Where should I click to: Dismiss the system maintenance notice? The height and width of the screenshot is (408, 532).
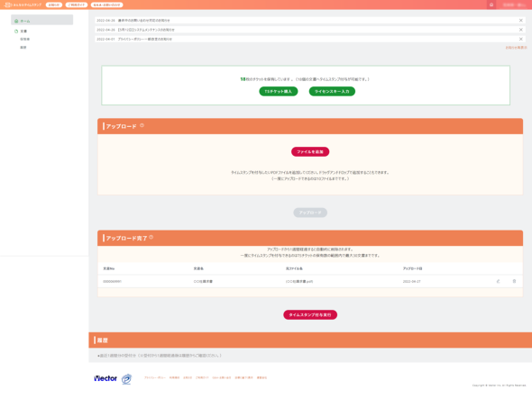pos(521,30)
